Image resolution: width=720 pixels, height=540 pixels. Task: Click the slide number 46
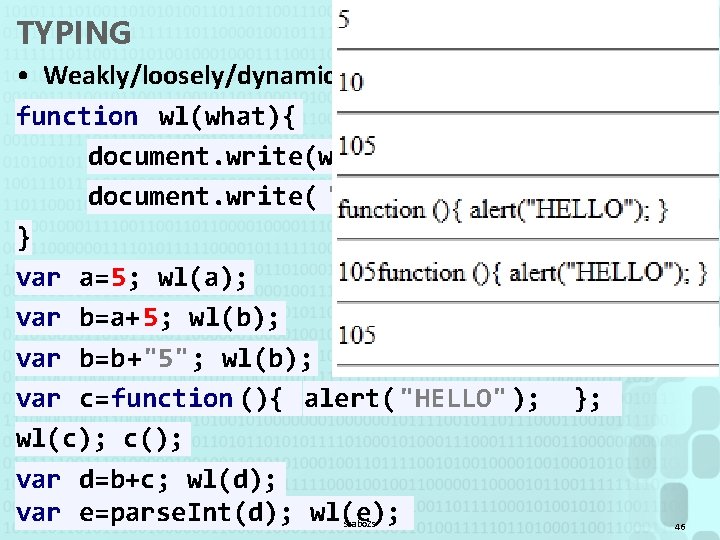pos(680,527)
